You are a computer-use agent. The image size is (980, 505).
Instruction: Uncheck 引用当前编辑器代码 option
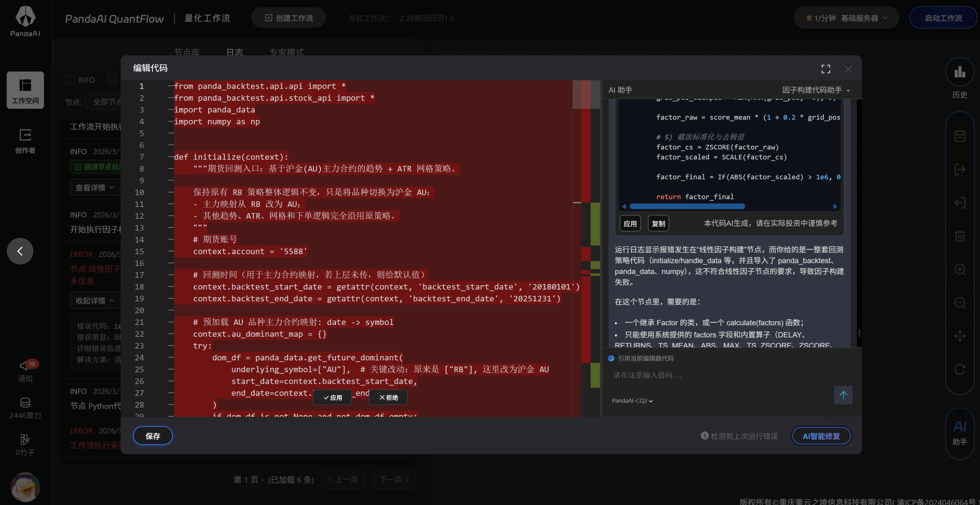click(611, 358)
